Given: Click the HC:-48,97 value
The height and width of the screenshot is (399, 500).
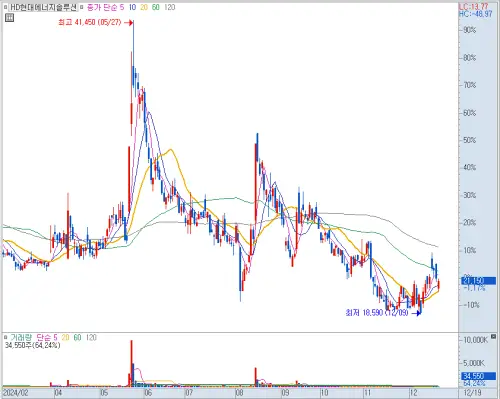Looking at the screenshot, I should tap(476, 14).
